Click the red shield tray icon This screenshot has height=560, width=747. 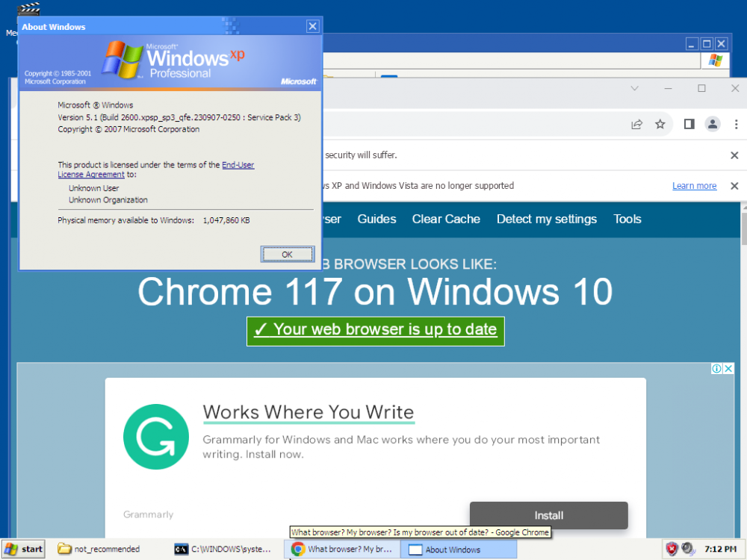click(x=672, y=549)
